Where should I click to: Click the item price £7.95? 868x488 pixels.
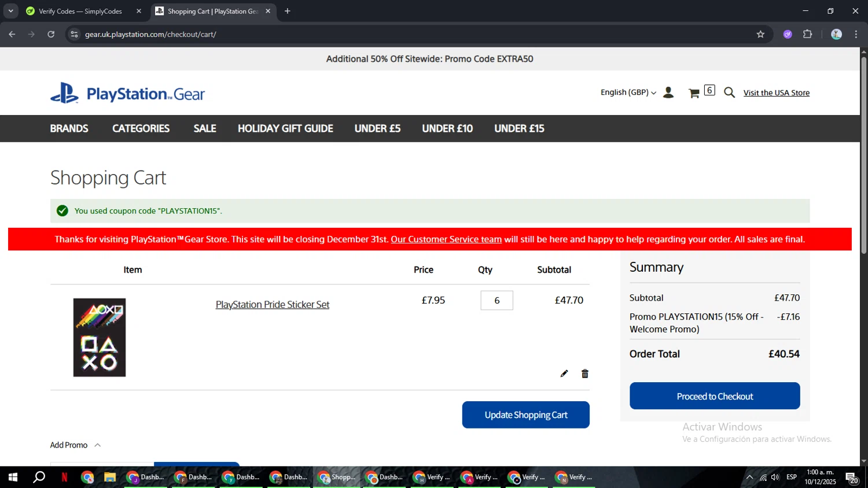(433, 300)
